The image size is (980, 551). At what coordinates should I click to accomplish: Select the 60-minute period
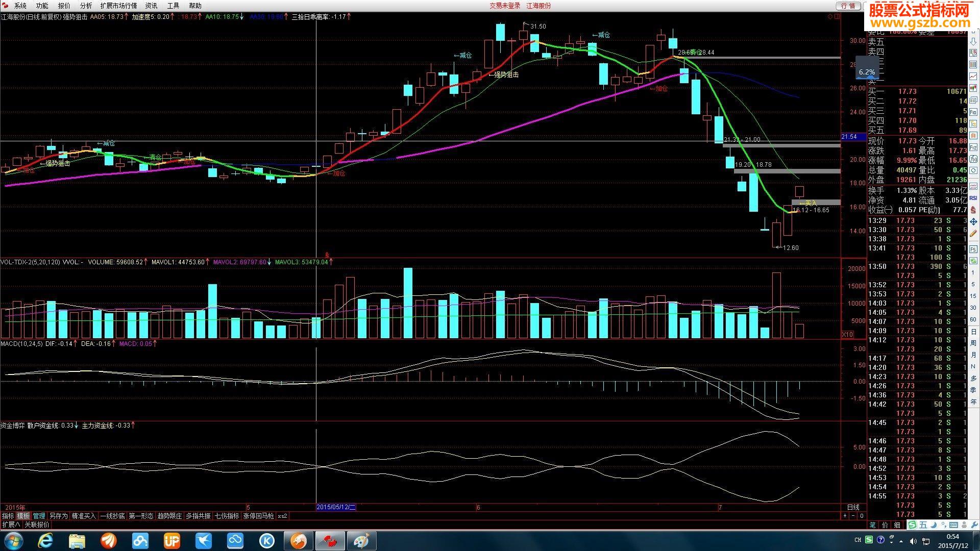point(973,319)
